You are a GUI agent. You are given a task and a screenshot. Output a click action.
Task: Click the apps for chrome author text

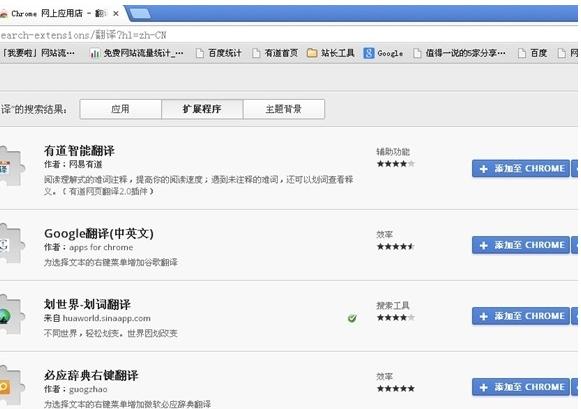point(101,247)
